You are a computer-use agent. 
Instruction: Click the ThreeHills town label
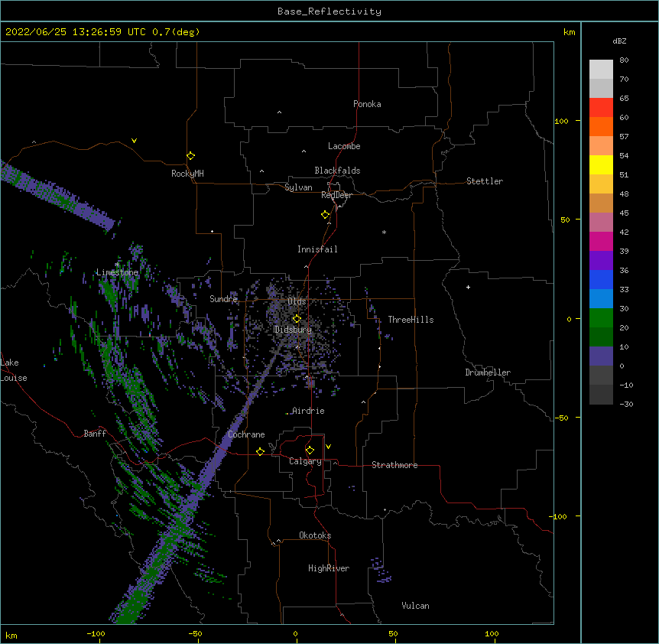[411, 320]
